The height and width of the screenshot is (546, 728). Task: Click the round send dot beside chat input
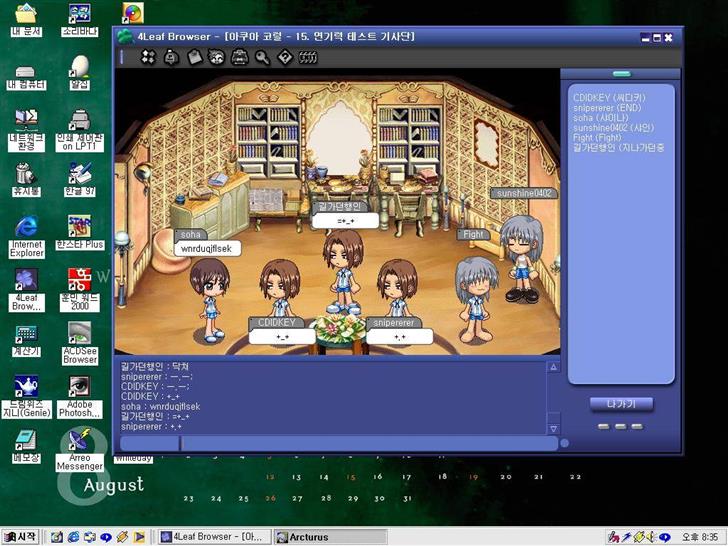565,443
